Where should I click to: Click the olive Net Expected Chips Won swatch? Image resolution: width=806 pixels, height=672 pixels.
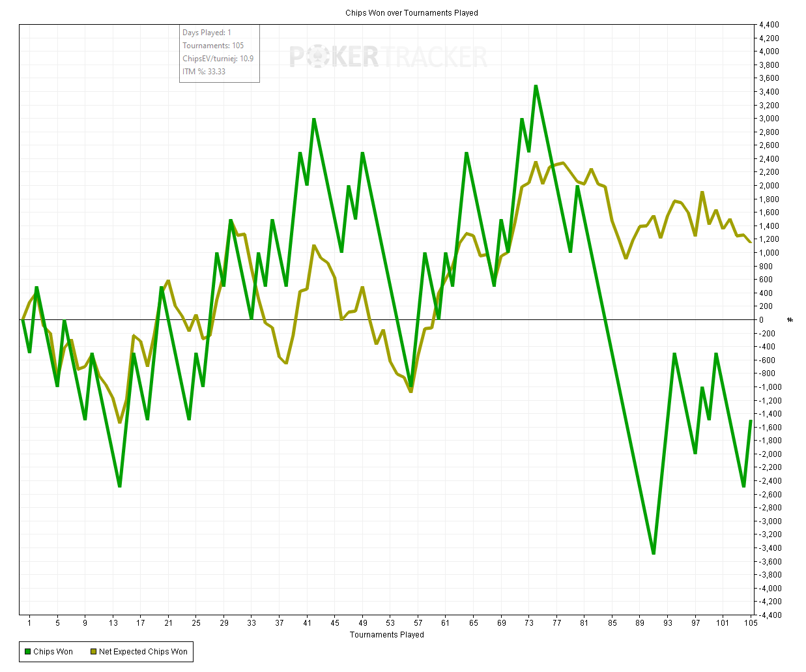[93, 652]
